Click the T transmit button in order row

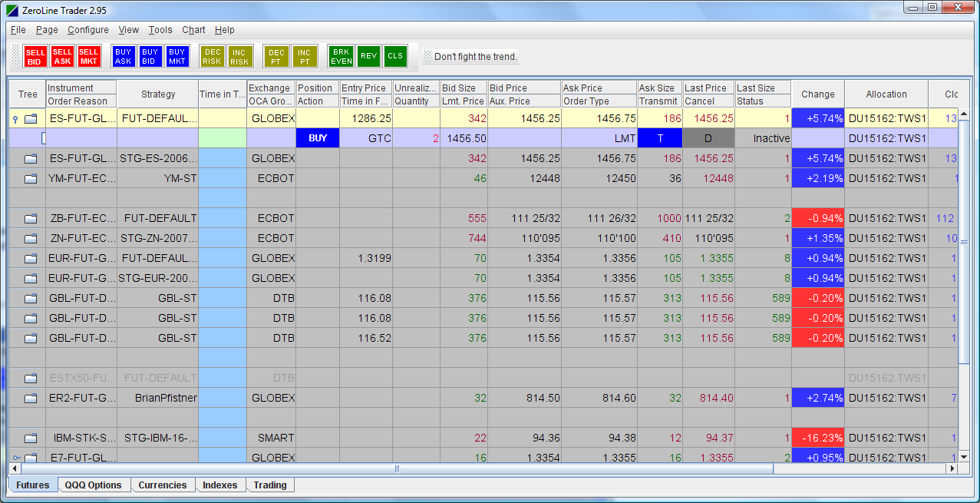660,138
